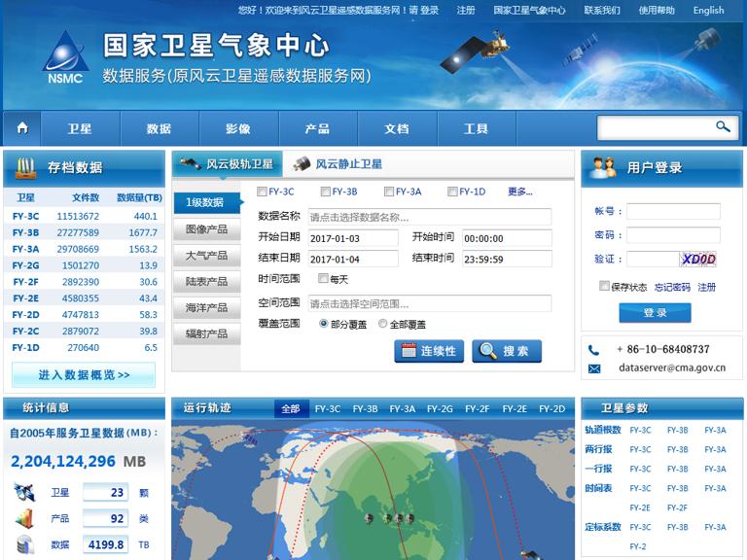747x560 pixels.
Task: Open FY-2G row in archive table
Action: coord(84,265)
